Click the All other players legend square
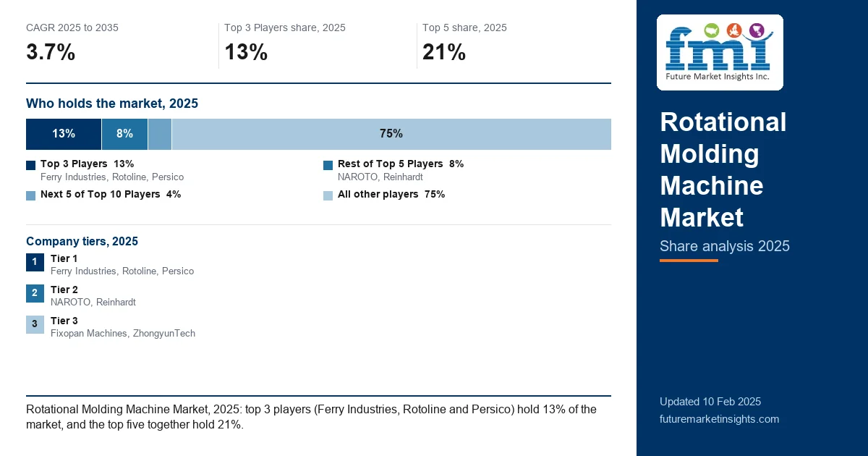This screenshot has width=868, height=456. (x=328, y=195)
